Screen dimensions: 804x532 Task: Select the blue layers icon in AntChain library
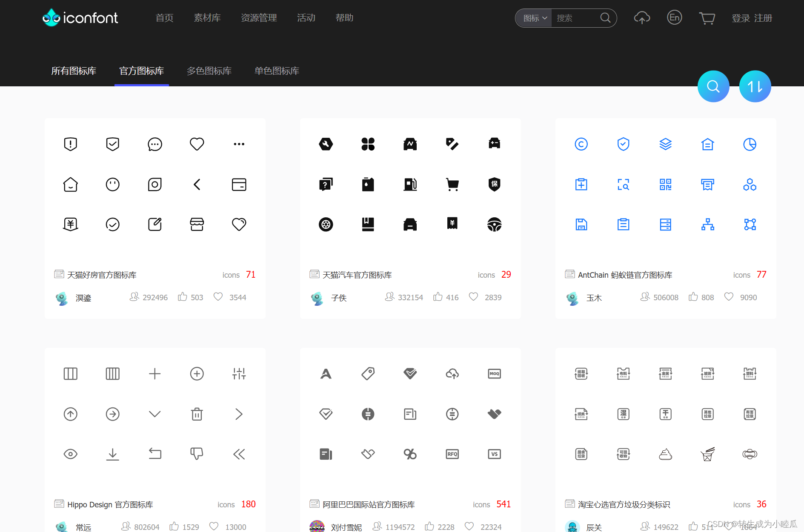666,144
